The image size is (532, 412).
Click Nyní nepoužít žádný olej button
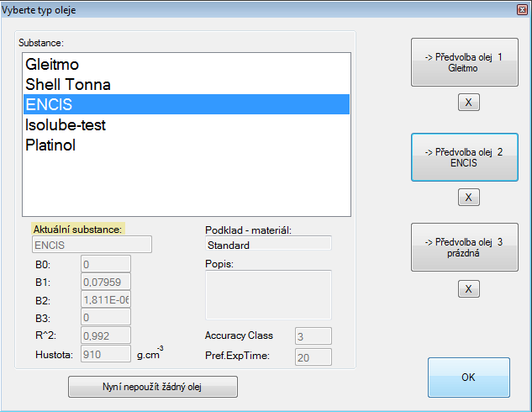pos(153,387)
